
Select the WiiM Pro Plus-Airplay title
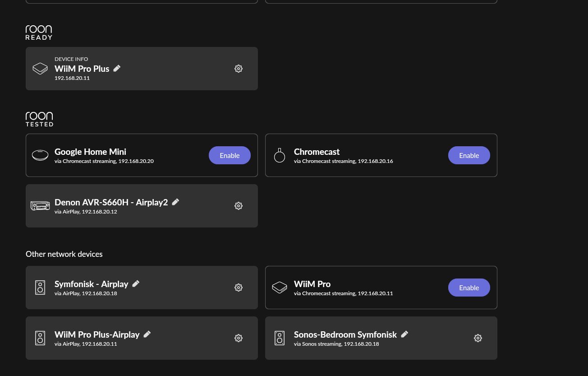tap(97, 334)
